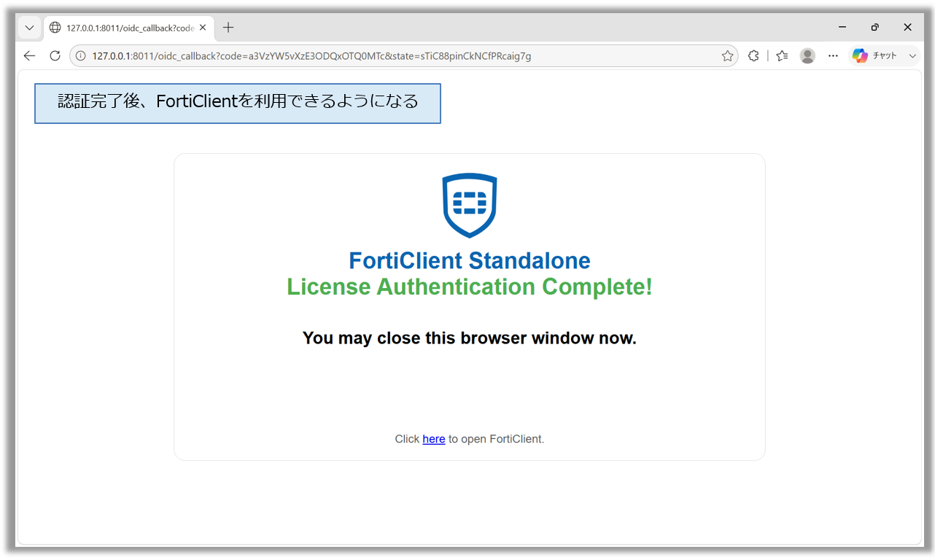
Task: Close the oidc_callback browser tab
Action: click(203, 28)
